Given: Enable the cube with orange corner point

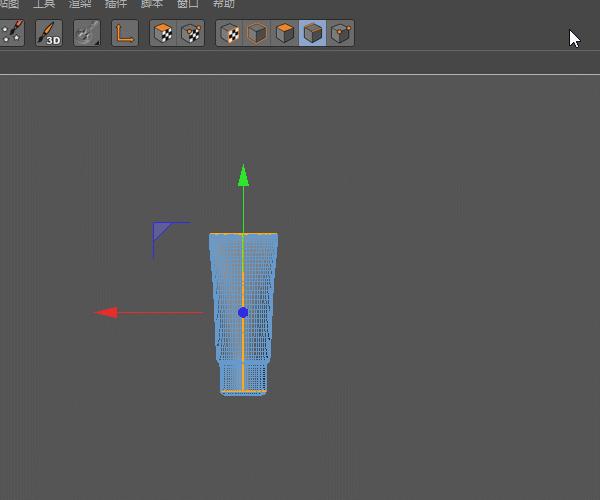Looking at the screenshot, I should (x=341, y=33).
